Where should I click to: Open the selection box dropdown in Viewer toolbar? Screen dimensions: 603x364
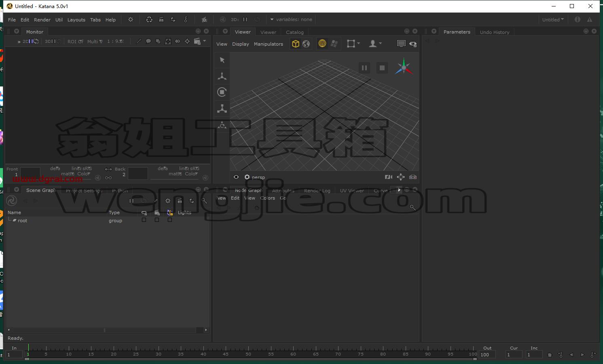click(x=353, y=44)
